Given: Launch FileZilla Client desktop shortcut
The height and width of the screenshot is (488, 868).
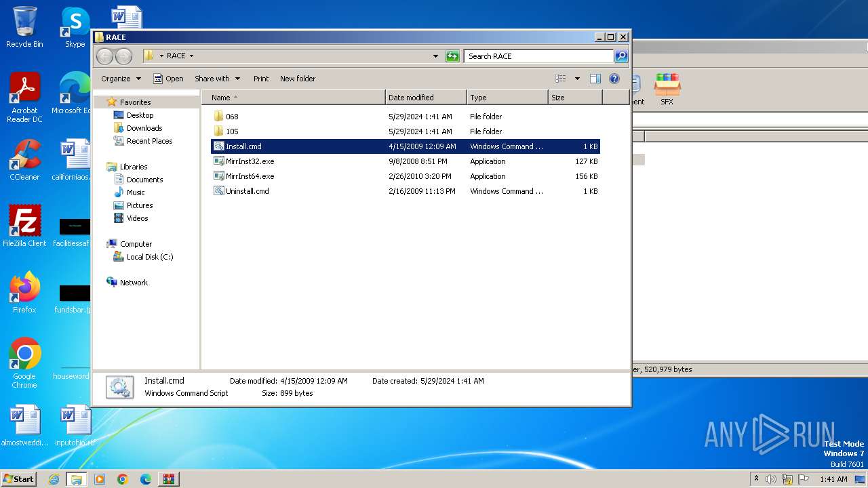Looking at the screenshot, I should tap(24, 226).
